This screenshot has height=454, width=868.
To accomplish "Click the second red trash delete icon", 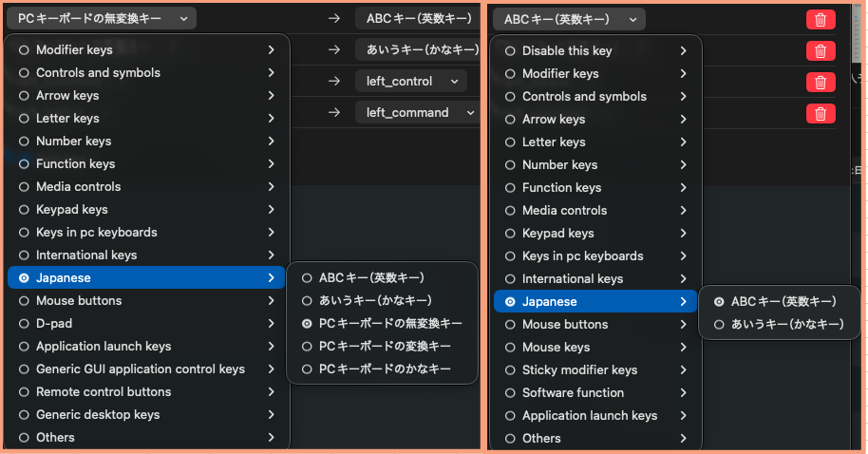I will pyautogui.click(x=820, y=50).
